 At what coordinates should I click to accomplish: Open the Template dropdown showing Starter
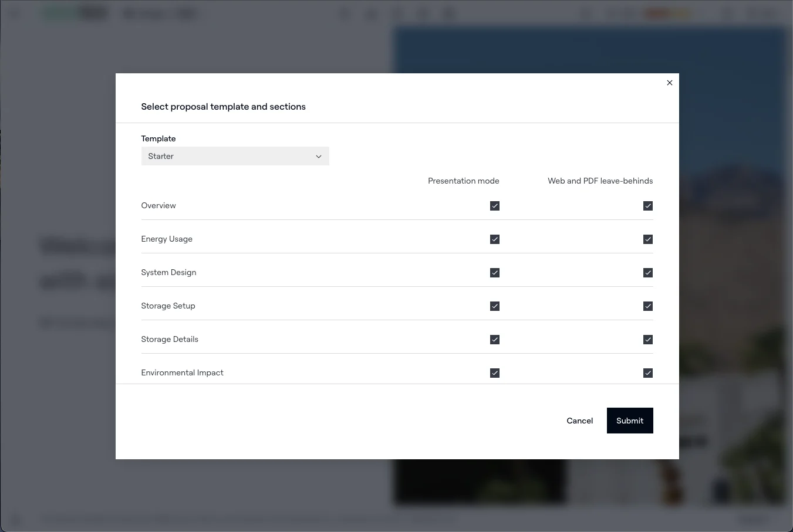(235, 156)
